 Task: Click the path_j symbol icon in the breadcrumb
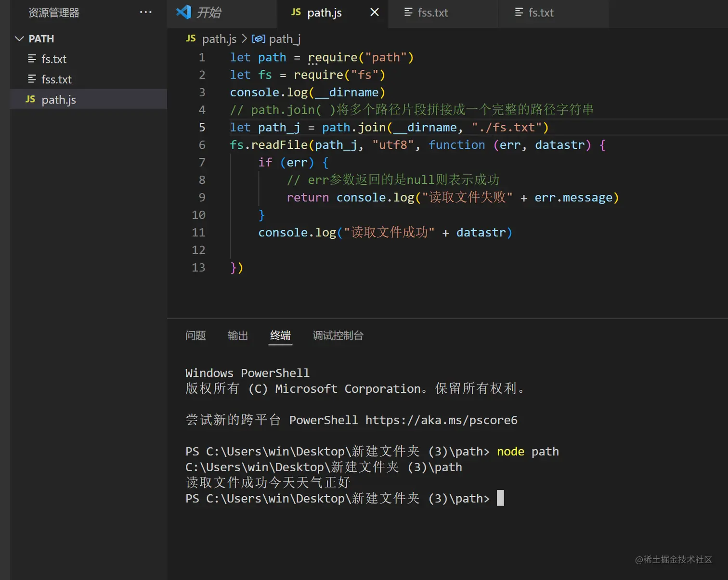tap(259, 39)
